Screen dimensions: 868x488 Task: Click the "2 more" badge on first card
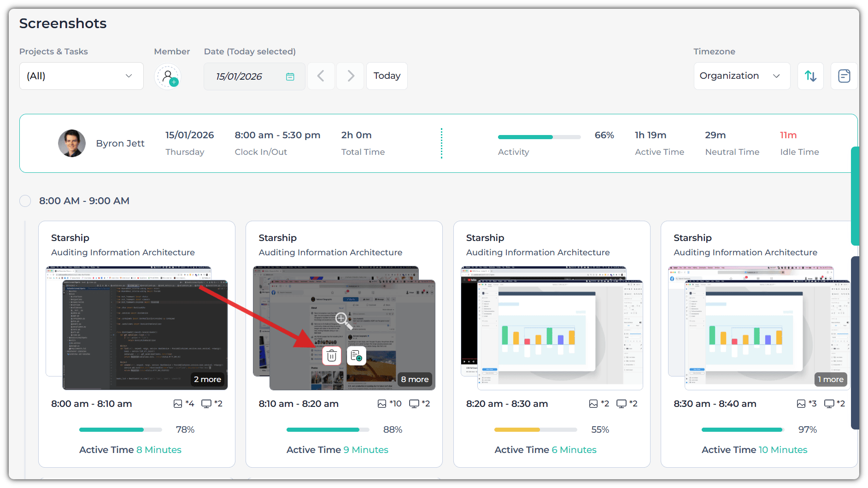(207, 379)
